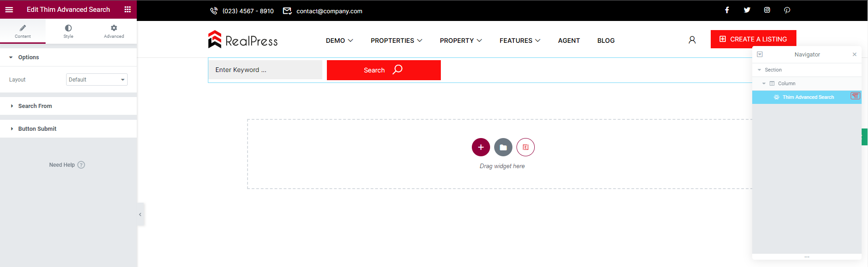Open the DEMO menu
This screenshot has width=868, height=267.
[340, 41]
